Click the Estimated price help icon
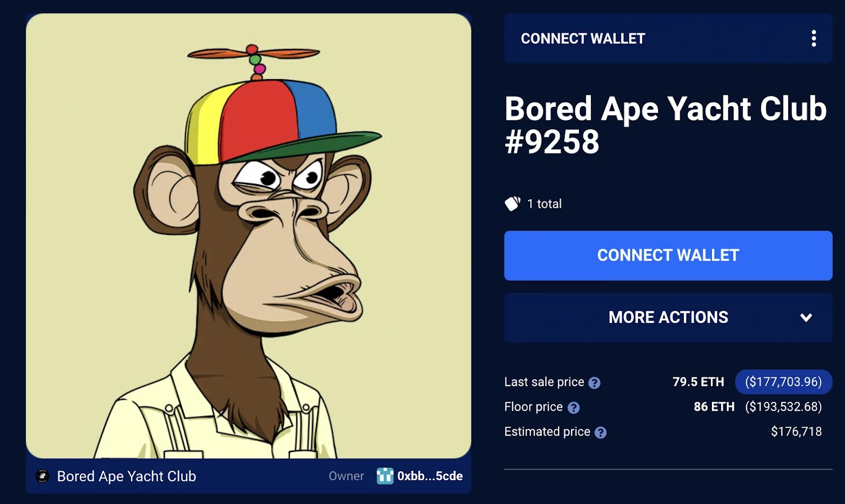The height and width of the screenshot is (504, 845). [600, 432]
